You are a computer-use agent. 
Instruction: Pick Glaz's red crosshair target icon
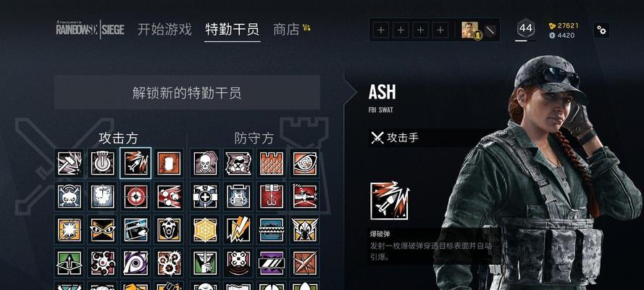coord(135,196)
